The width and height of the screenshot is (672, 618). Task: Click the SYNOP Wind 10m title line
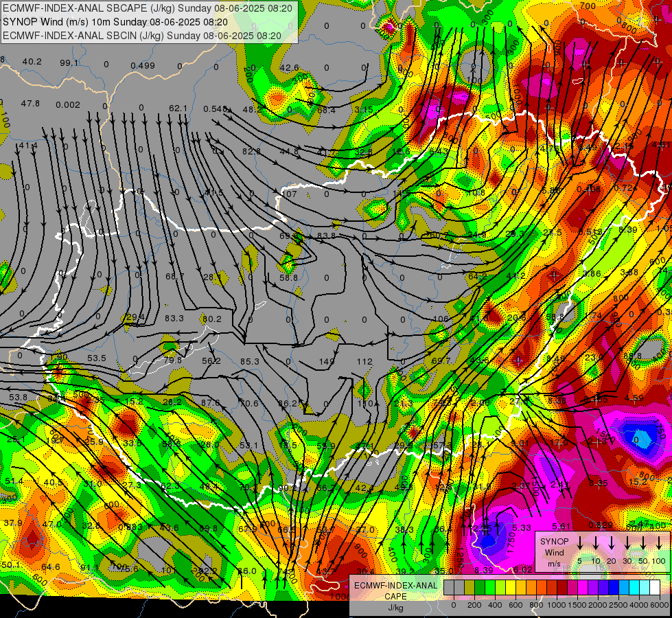coord(115,22)
